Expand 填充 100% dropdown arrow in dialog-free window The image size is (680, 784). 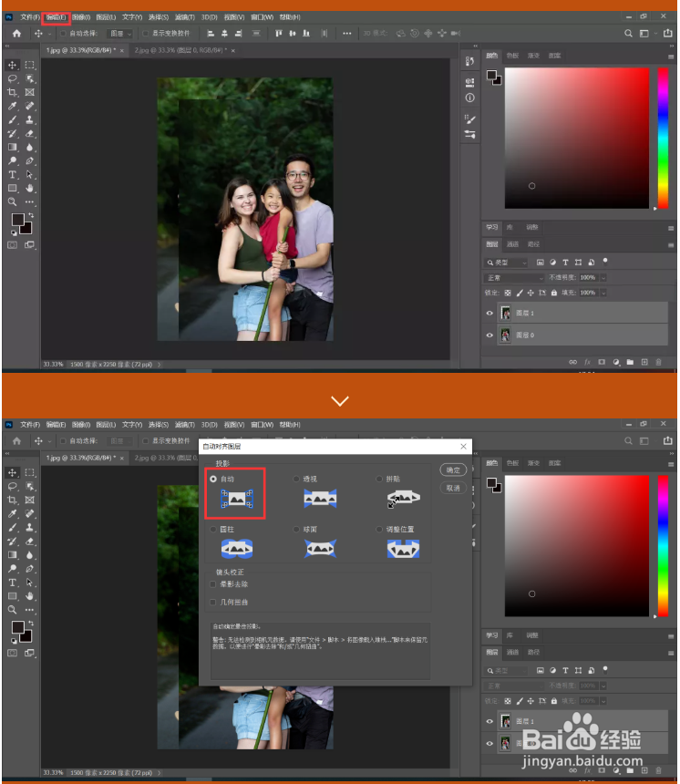(x=603, y=293)
